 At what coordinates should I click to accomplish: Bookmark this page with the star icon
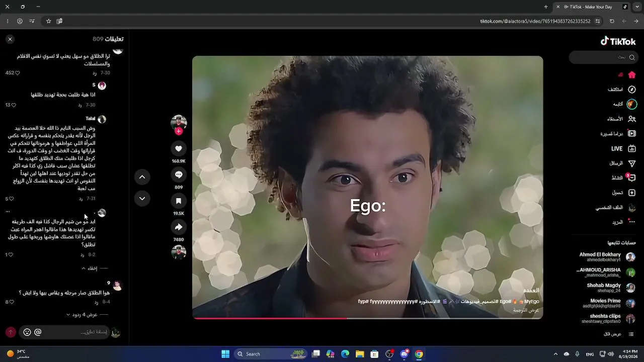pyautogui.click(x=48, y=21)
